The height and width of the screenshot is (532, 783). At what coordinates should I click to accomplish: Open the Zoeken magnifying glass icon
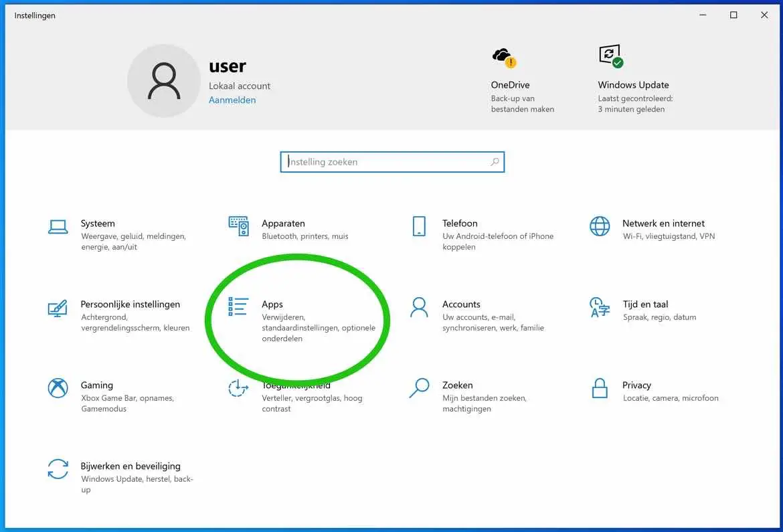tap(419, 388)
